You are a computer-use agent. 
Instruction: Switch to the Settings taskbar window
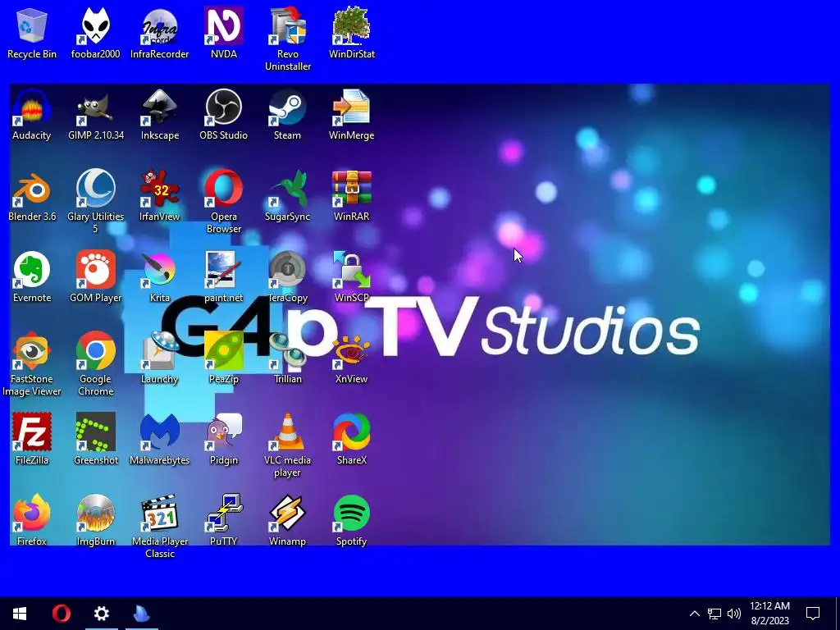101,614
